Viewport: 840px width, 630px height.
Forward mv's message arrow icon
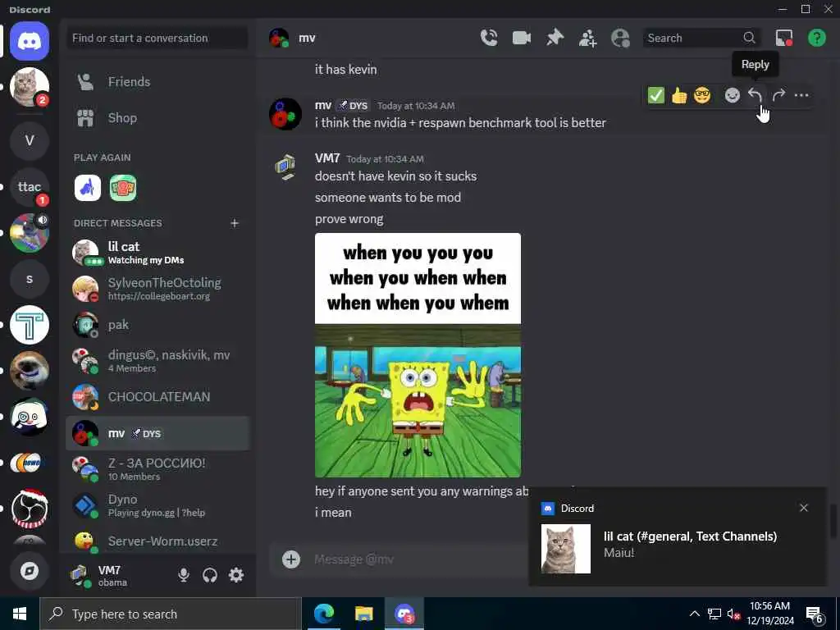(x=778, y=95)
